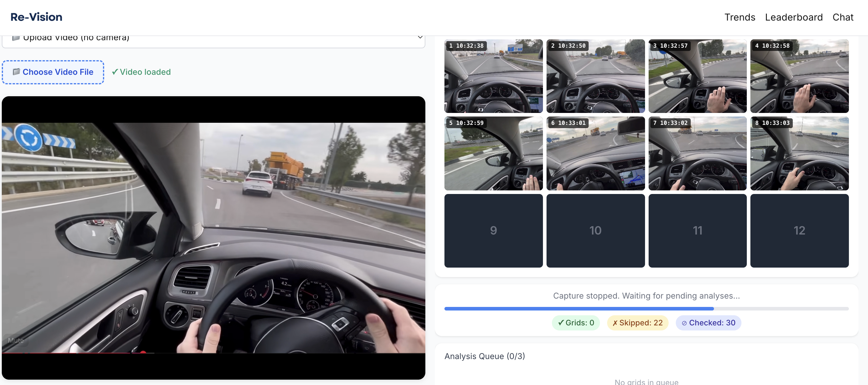Click the Skipped: 22 status badge
Screen dimensions: 868x385
coord(637,322)
